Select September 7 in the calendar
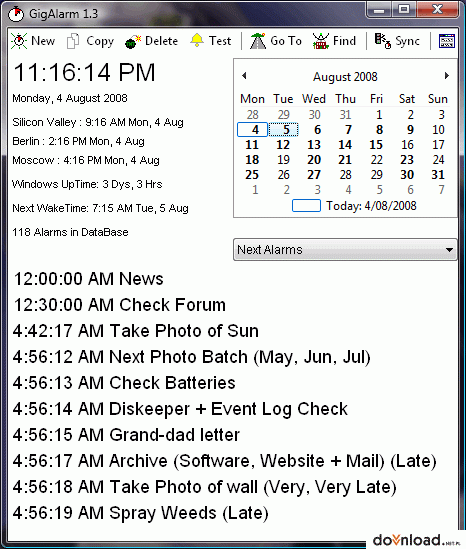Screen dimensions: 466x549 [441, 190]
